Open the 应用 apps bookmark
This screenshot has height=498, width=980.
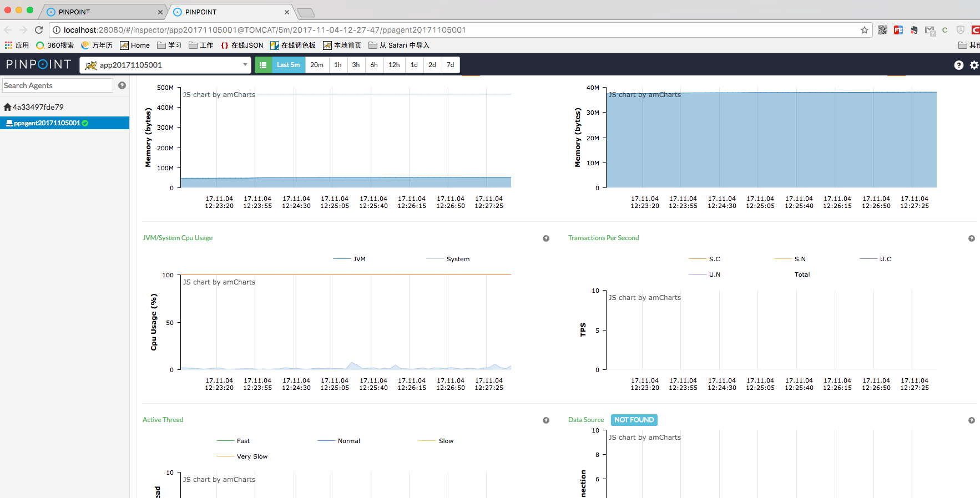pos(17,45)
